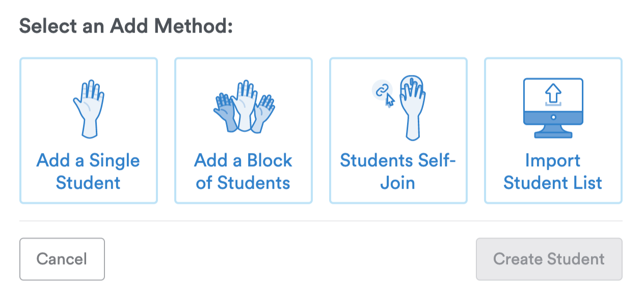Screen dimensions: 644x301
Task: Click the monitor's stand base
Action: click(553, 134)
